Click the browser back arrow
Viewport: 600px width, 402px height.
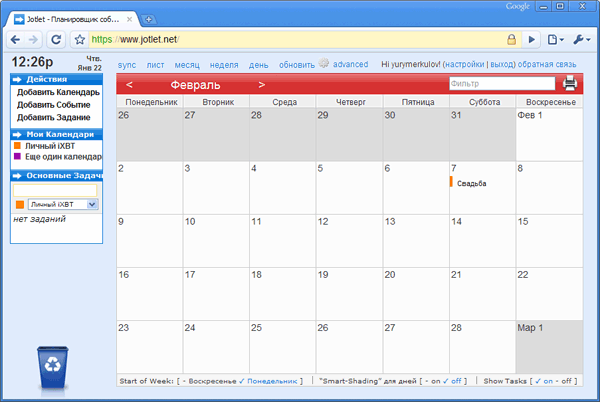click(15, 39)
